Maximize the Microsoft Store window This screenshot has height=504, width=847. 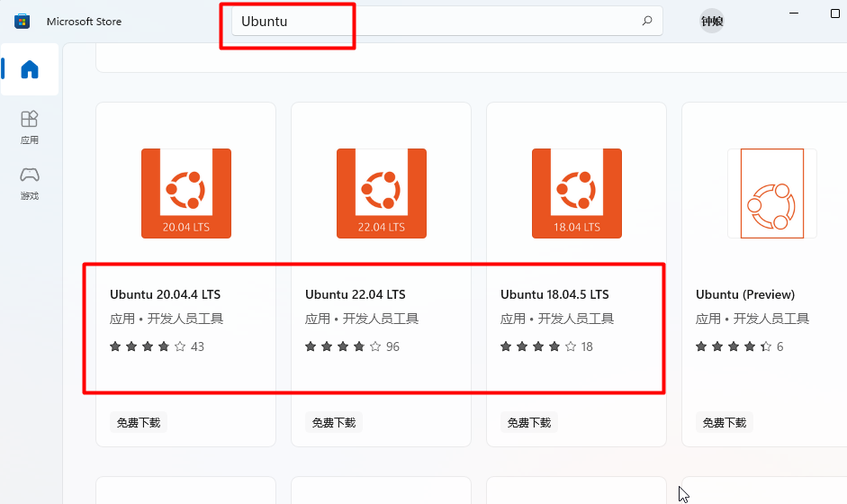tap(834, 13)
